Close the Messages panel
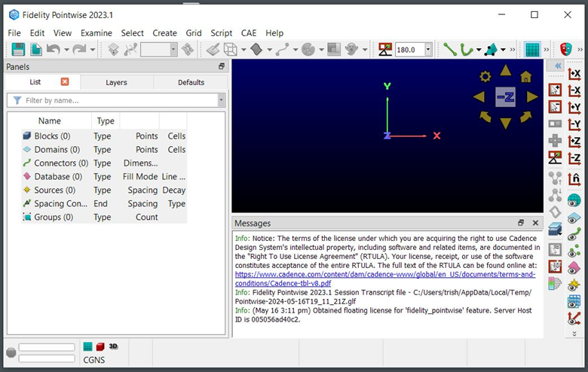 point(535,223)
